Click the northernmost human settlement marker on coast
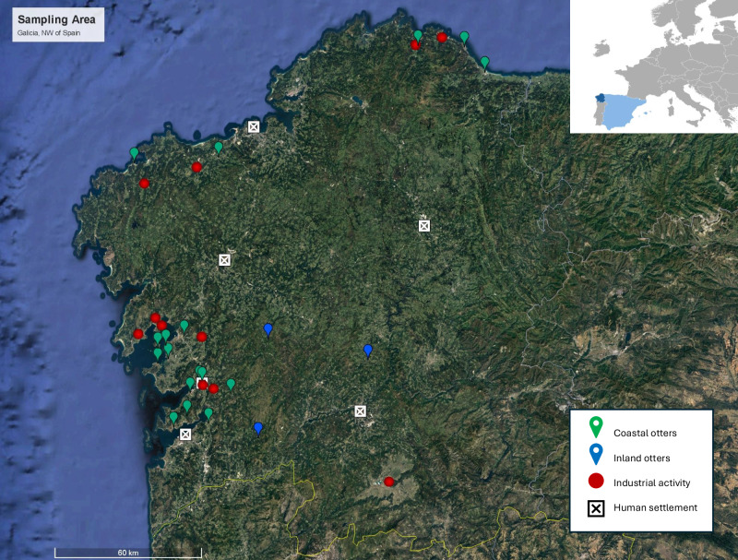The height and width of the screenshot is (560, 738). [x=254, y=126]
